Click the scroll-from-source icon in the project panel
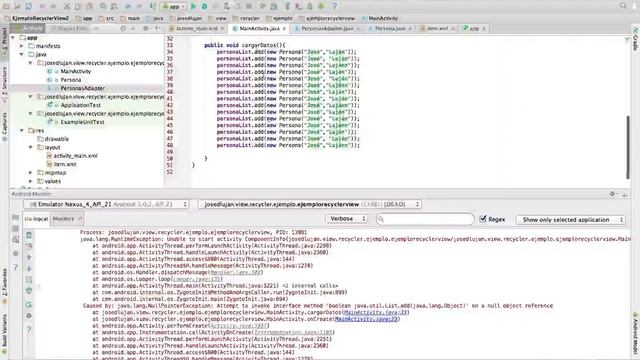The width and height of the screenshot is (640, 360). (x=123, y=29)
